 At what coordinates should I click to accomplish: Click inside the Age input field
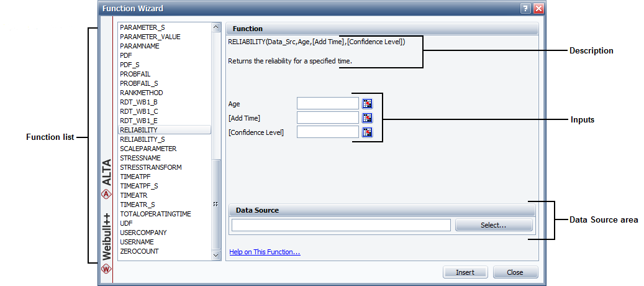(x=327, y=104)
